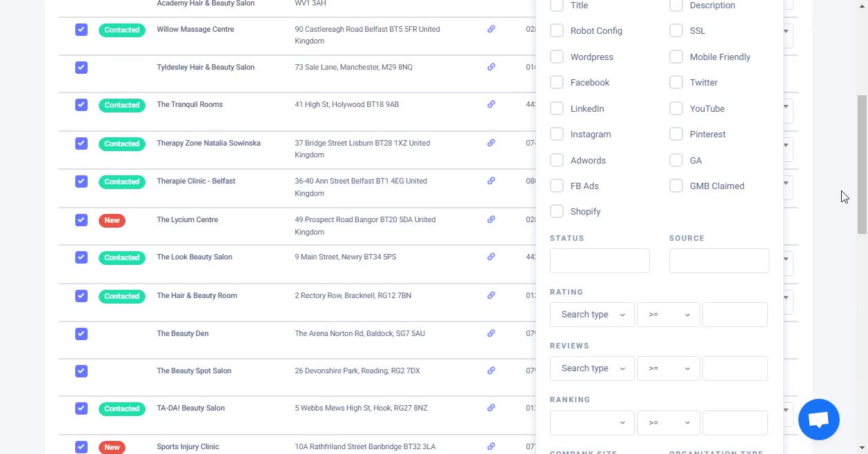Image resolution: width=868 pixels, height=454 pixels.
Task: Enable the Wordpress filter checkbox
Action: point(557,57)
